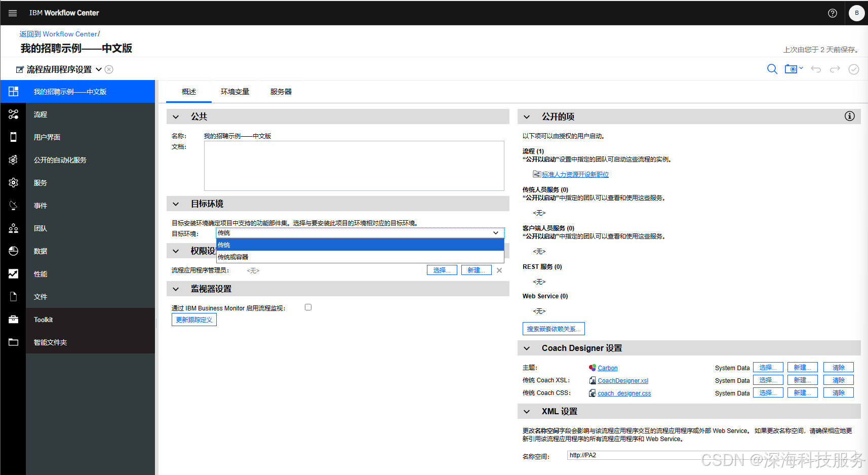Image resolution: width=868 pixels, height=475 pixels.
Task: Click the 事件 satellite icon
Action: [13, 206]
